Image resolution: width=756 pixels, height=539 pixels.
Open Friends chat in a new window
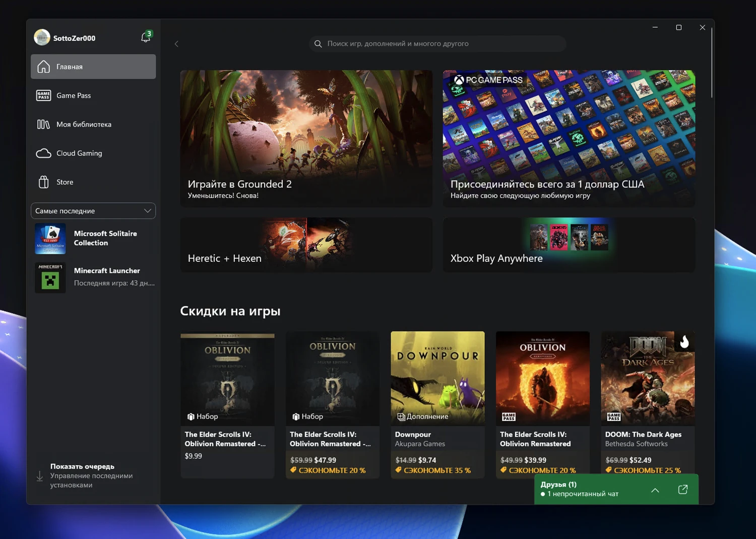[x=683, y=489]
